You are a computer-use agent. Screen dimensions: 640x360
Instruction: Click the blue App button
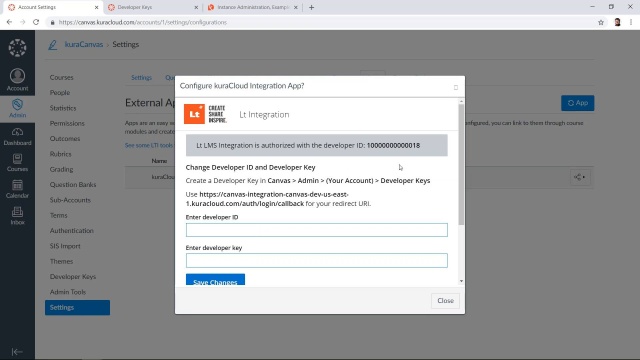578,103
